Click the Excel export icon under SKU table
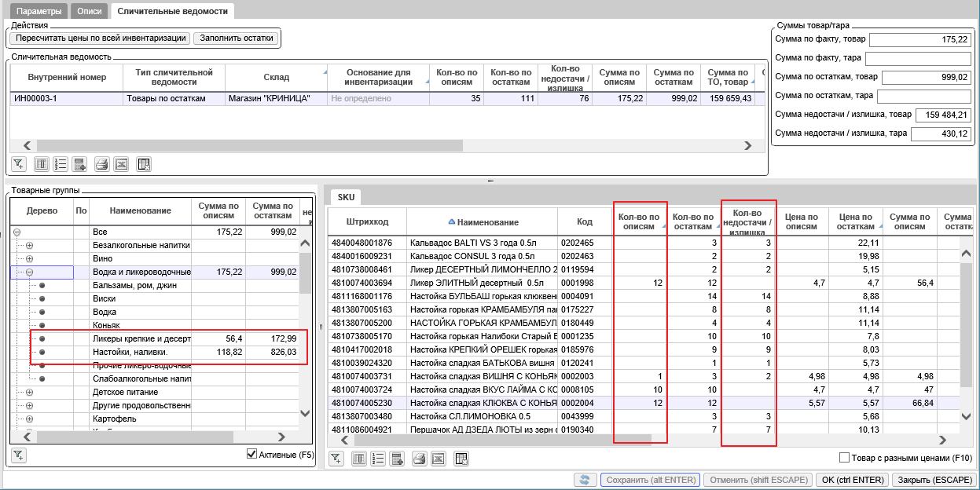 coord(439,459)
